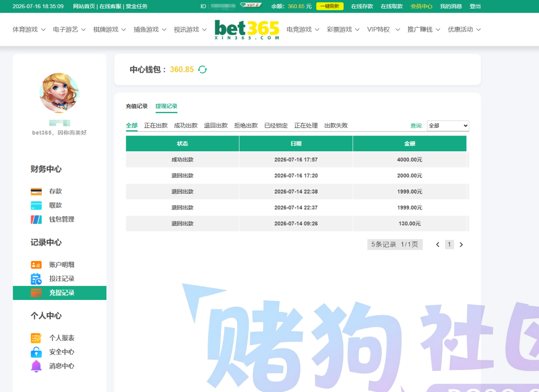This screenshot has width=539, height=392.
Task: Expand the 体育游戏 menu
Action: [x=29, y=30]
